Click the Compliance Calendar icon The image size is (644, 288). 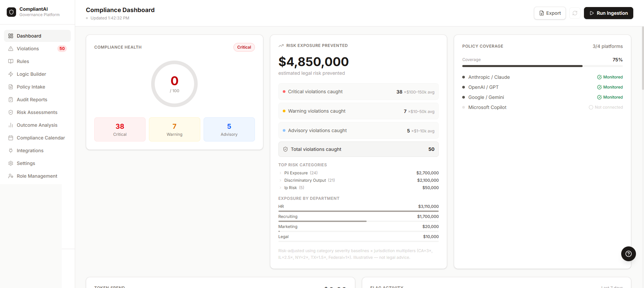tap(11, 138)
